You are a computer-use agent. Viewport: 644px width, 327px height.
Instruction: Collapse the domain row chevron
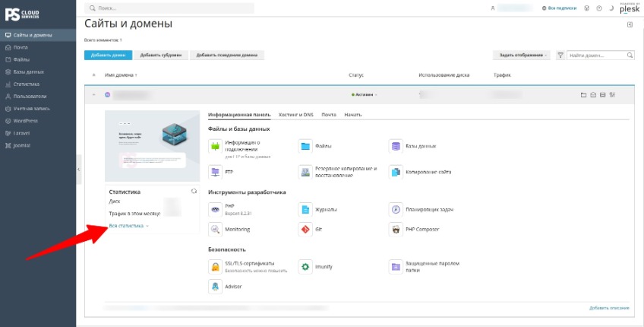[93, 94]
